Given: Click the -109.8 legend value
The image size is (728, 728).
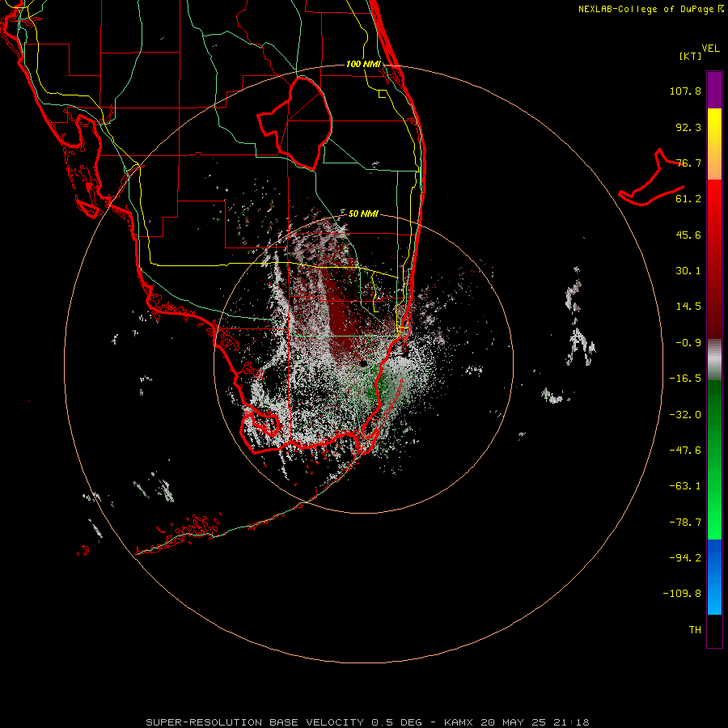Looking at the screenshot, I should tap(682, 594).
